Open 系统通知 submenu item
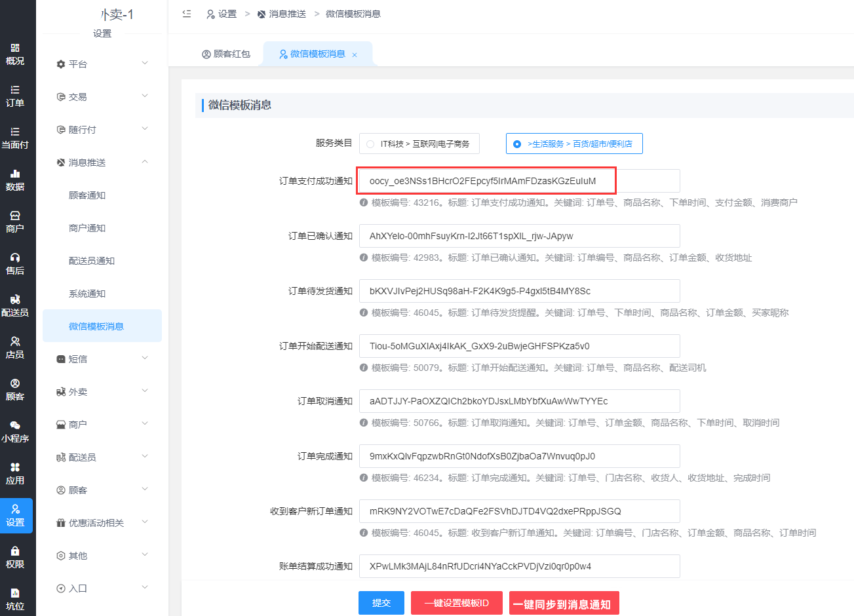 click(102, 293)
